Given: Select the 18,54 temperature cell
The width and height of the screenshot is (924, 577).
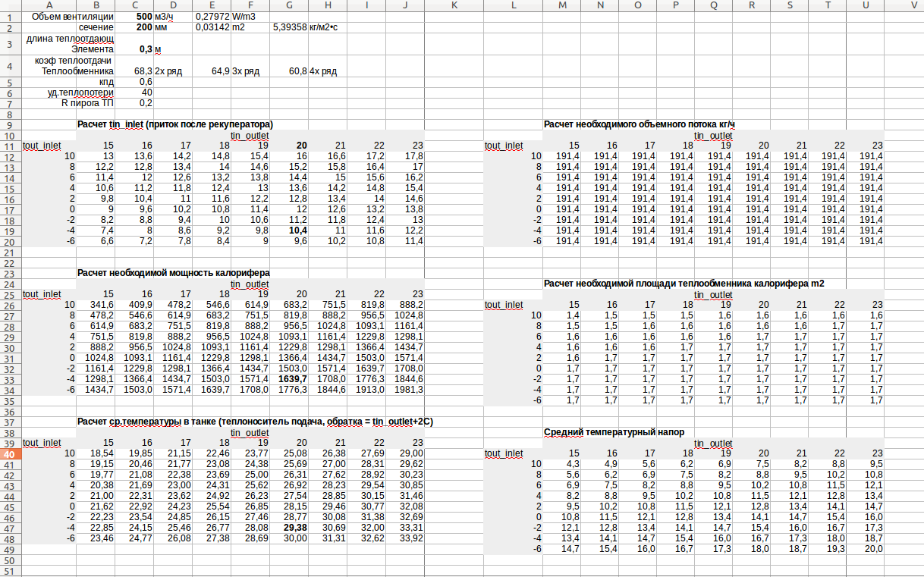Looking at the screenshot, I should pyautogui.click(x=102, y=453).
